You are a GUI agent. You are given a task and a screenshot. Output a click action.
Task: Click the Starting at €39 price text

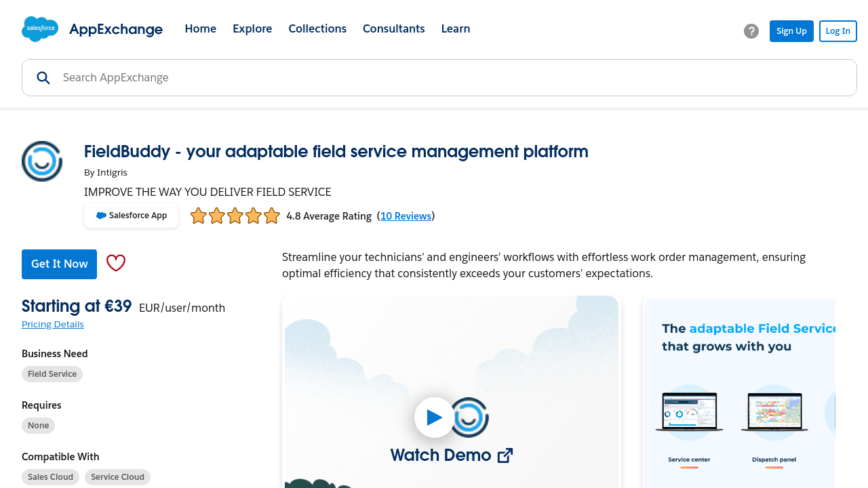click(77, 306)
